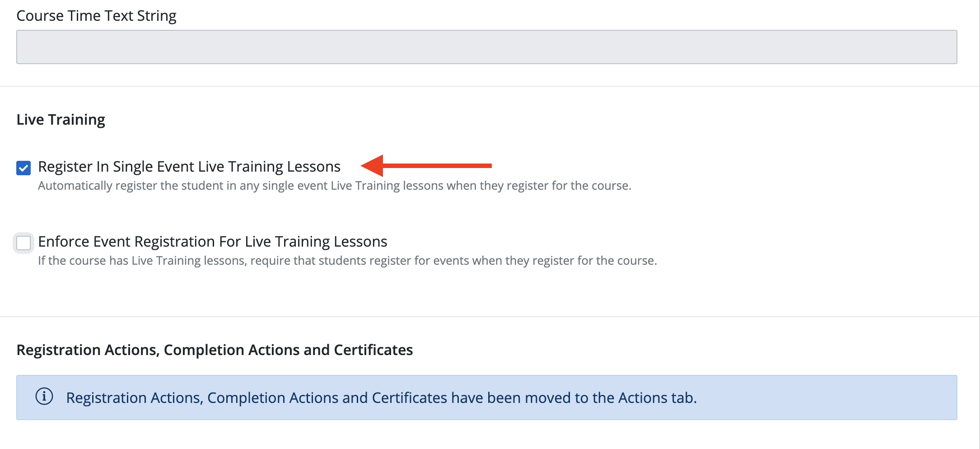980x449 pixels.
Task: Click the blue checkmark in the checked box
Action: tap(23, 168)
